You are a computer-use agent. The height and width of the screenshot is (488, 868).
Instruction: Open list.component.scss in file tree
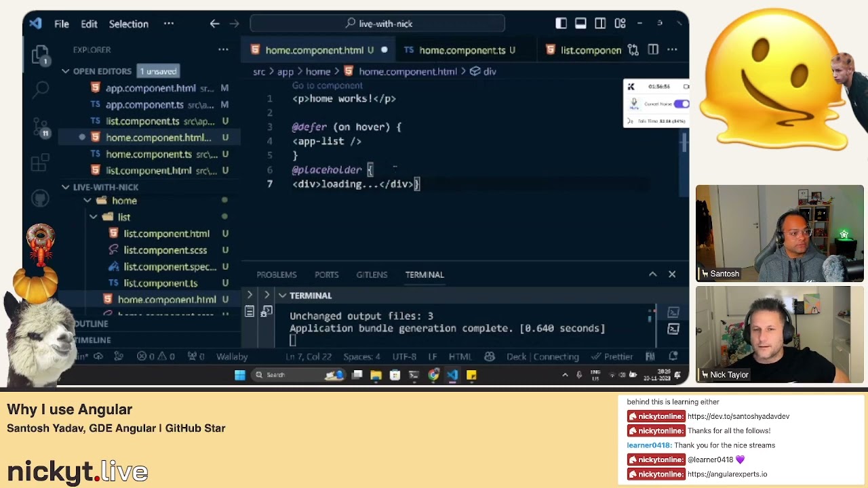coord(165,250)
